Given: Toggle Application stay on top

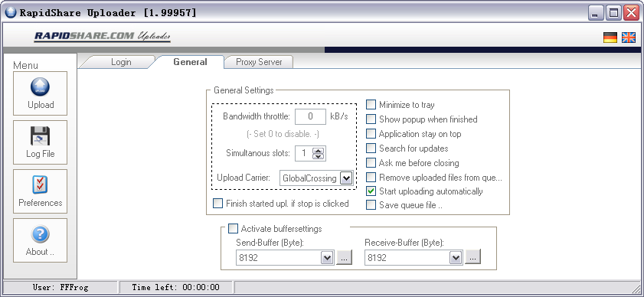Looking at the screenshot, I should coord(371,134).
